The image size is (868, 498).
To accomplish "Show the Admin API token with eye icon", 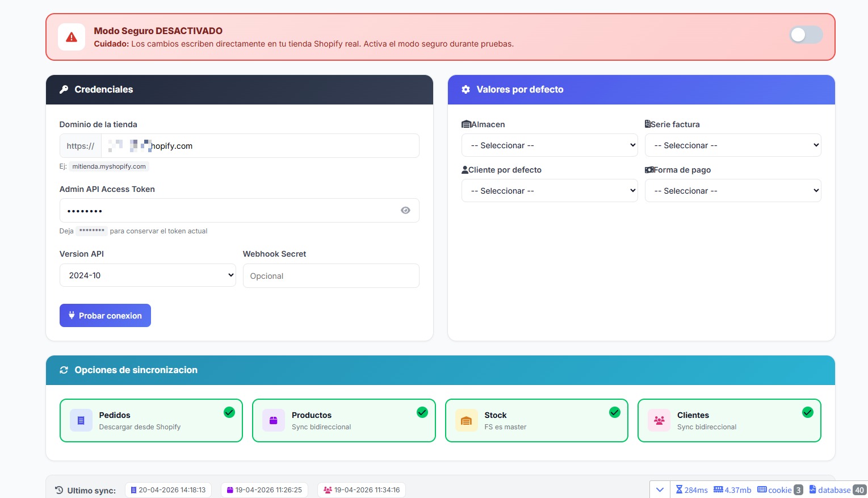I will click(x=405, y=210).
